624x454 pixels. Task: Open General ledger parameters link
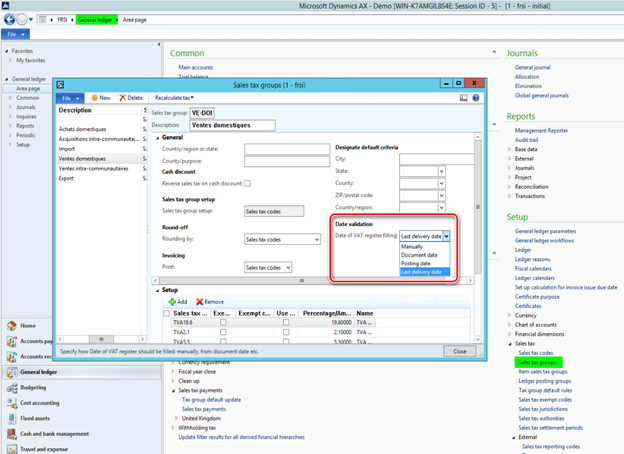tap(545, 231)
